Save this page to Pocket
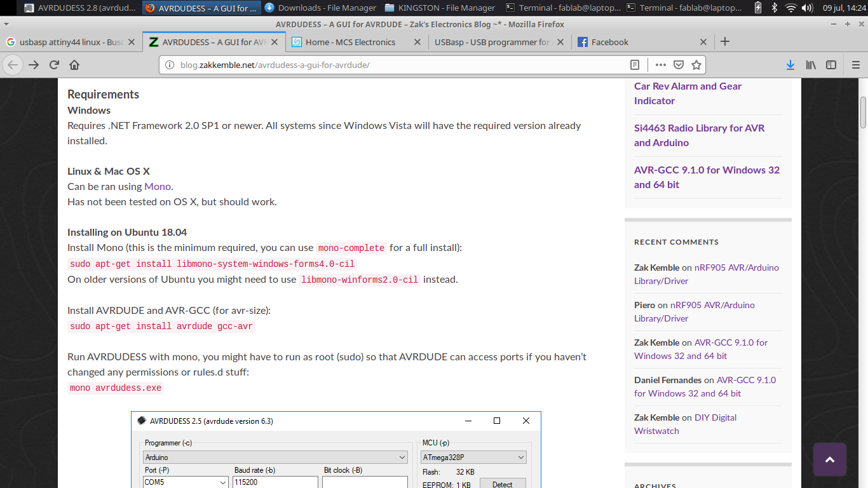This screenshot has width=868, height=488. 679,65
